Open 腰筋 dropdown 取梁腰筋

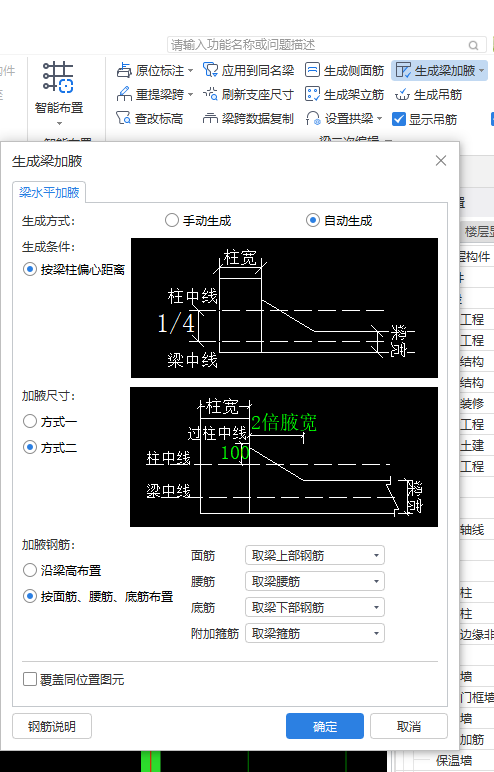(x=315, y=581)
